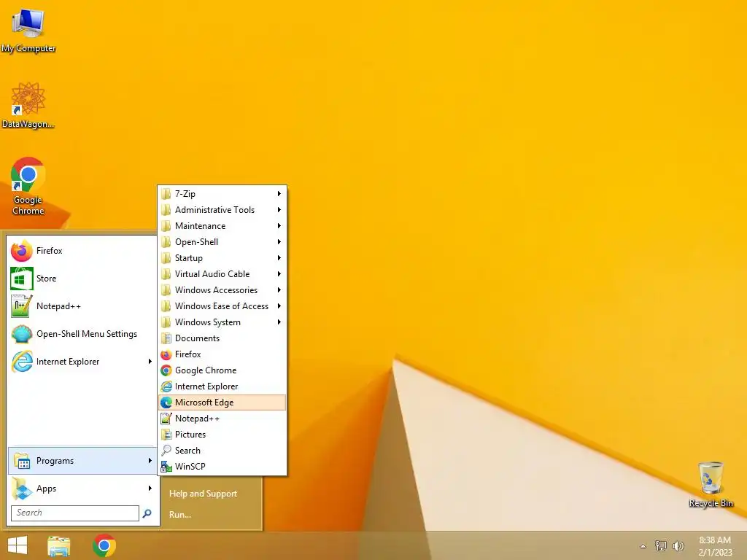
Task: Open the Open-Shell folder in Programs
Action: point(222,242)
